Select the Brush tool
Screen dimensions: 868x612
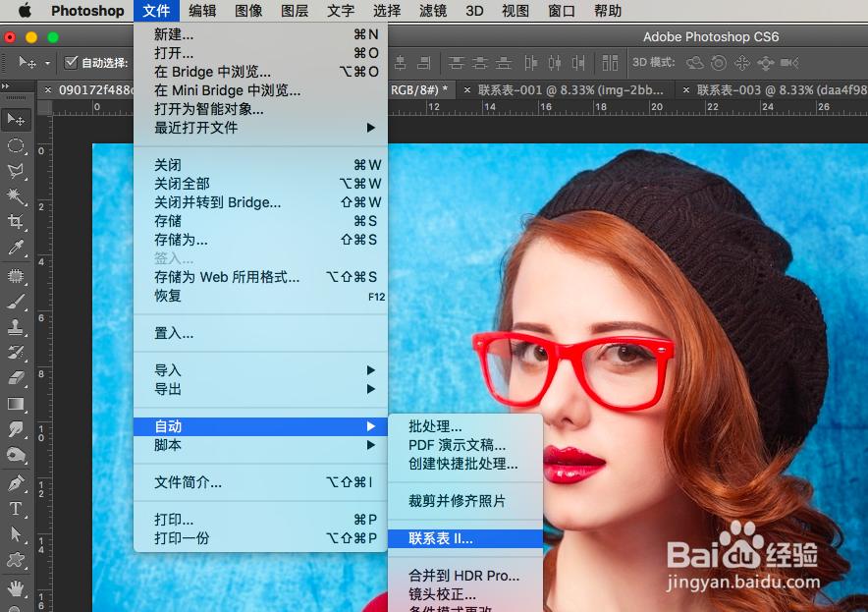point(16,302)
